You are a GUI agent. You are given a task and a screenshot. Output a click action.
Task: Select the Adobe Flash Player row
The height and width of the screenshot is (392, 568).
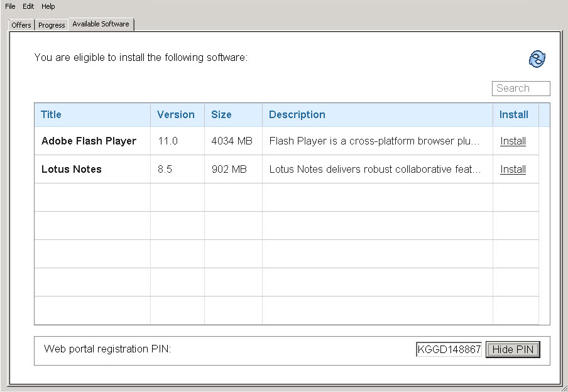coord(89,141)
